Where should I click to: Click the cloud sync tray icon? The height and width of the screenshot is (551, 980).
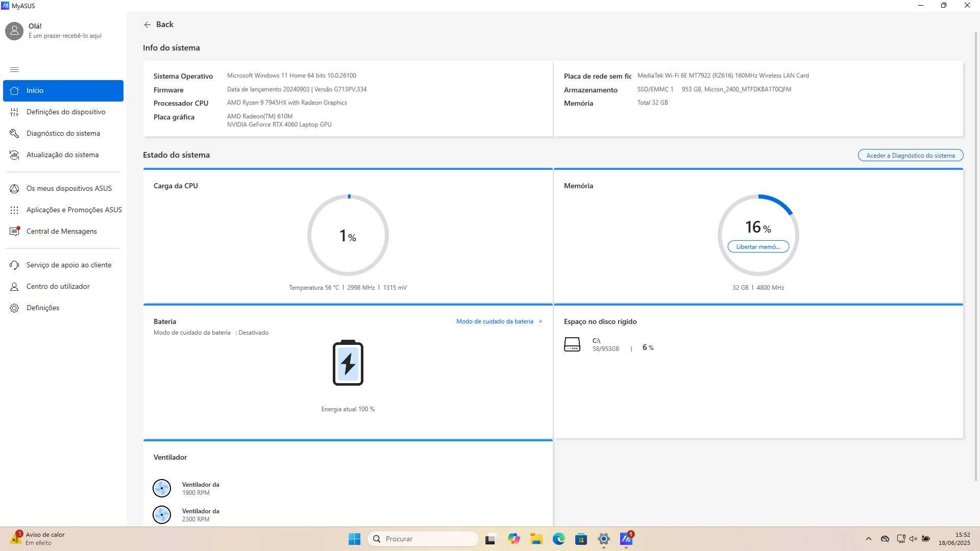pyautogui.click(x=885, y=539)
